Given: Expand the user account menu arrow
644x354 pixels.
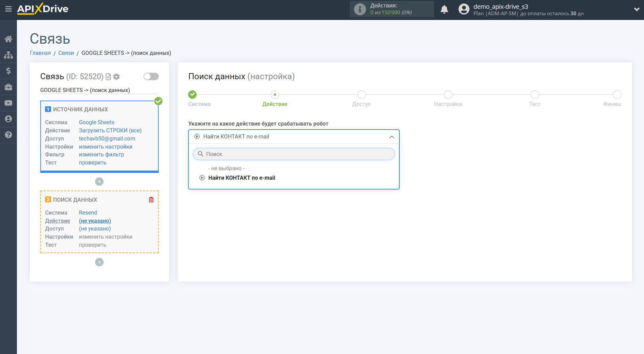Looking at the screenshot, I should tap(636, 9).
